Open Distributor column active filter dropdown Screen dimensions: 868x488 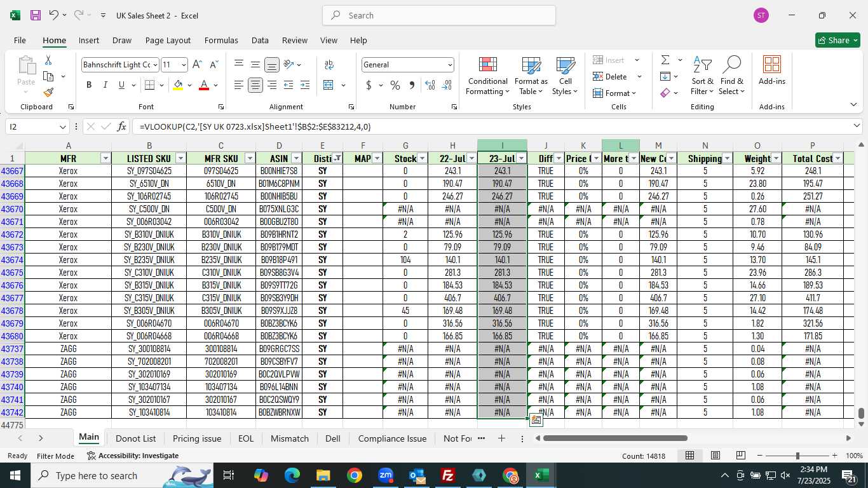[337, 158]
